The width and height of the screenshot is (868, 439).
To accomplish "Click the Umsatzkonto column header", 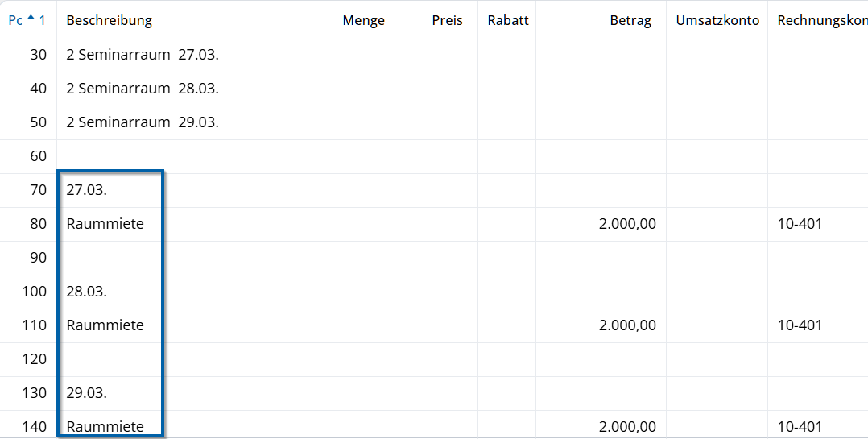I will click(x=717, y=20).
